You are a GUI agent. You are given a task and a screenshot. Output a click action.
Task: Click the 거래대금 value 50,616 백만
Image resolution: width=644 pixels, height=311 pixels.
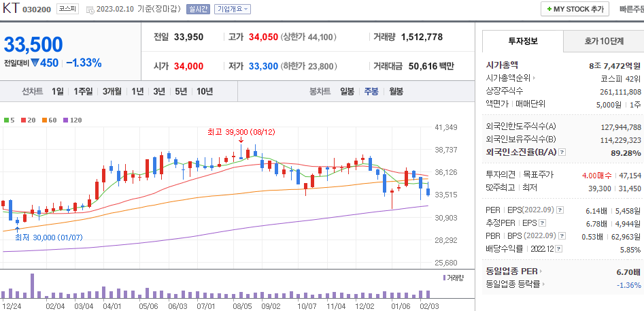coord(431,66)
